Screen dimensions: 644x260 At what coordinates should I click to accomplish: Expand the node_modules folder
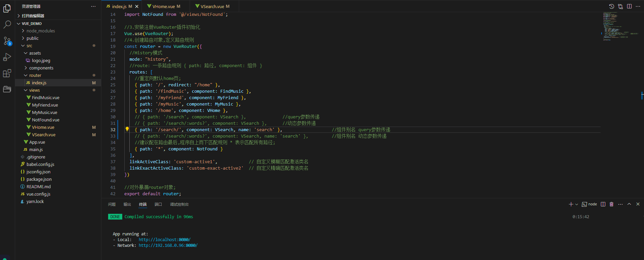[x=58, y=31]
